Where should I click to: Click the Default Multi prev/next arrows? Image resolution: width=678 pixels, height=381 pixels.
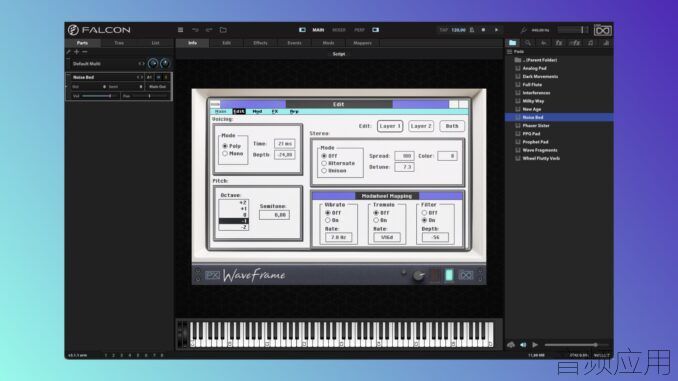tap(141, 64)
